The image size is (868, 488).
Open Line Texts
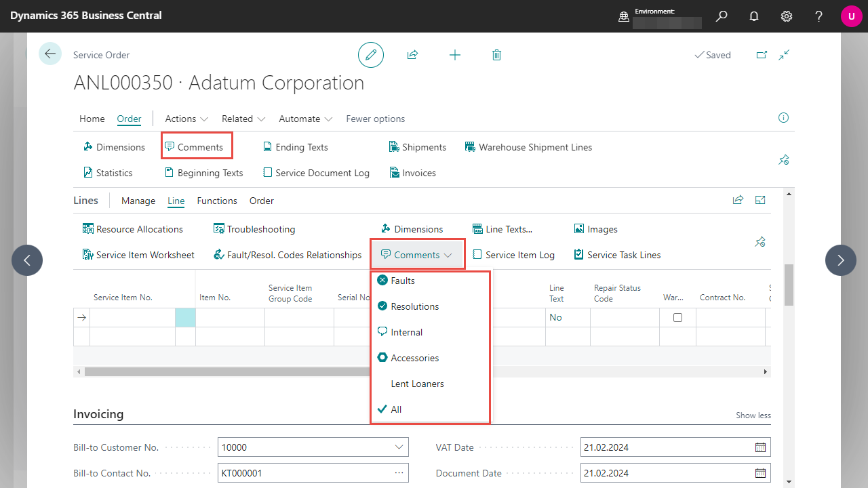(x=502, y=229)
